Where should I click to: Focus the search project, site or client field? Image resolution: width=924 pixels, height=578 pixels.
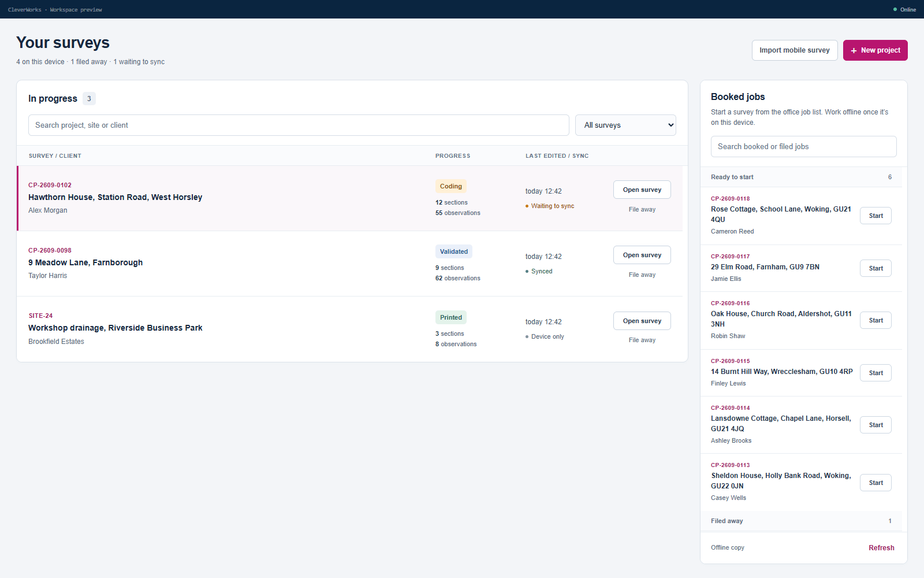299,125
